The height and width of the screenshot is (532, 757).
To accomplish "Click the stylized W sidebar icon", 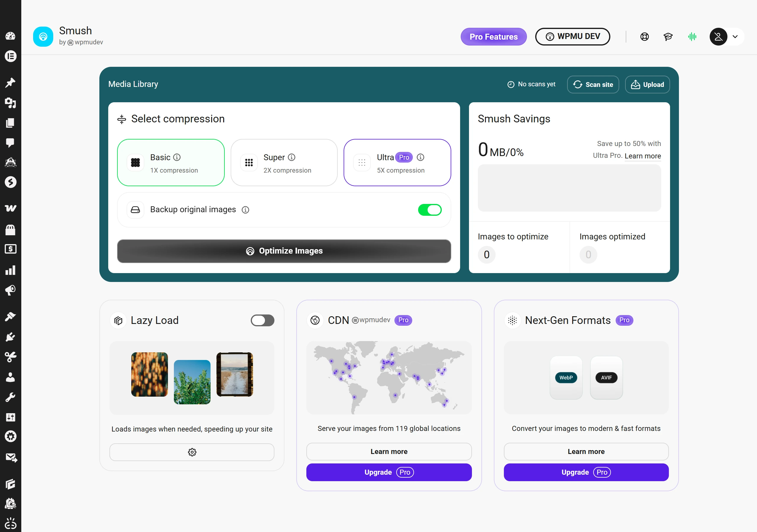I will pos(11,208).
